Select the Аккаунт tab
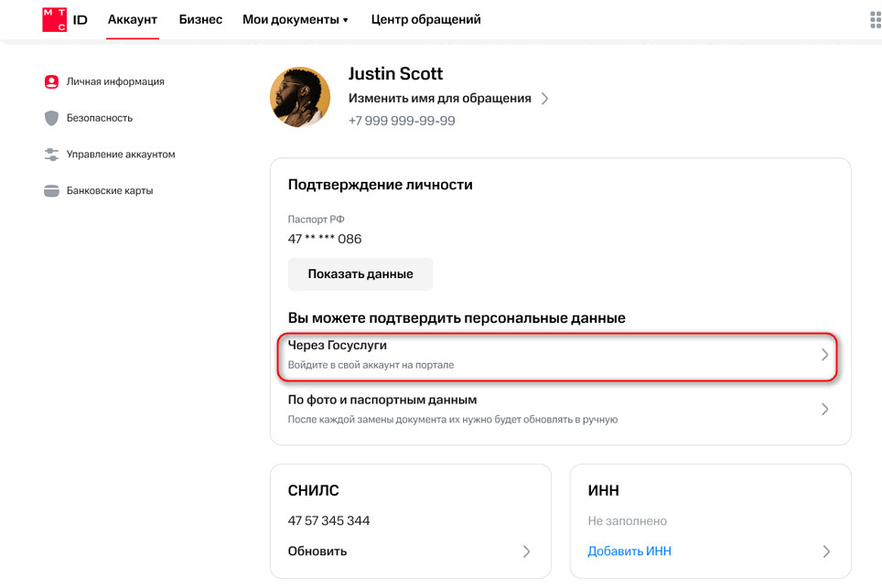The width and height of the screenshot is (882, 588). [x=132, y=20]
